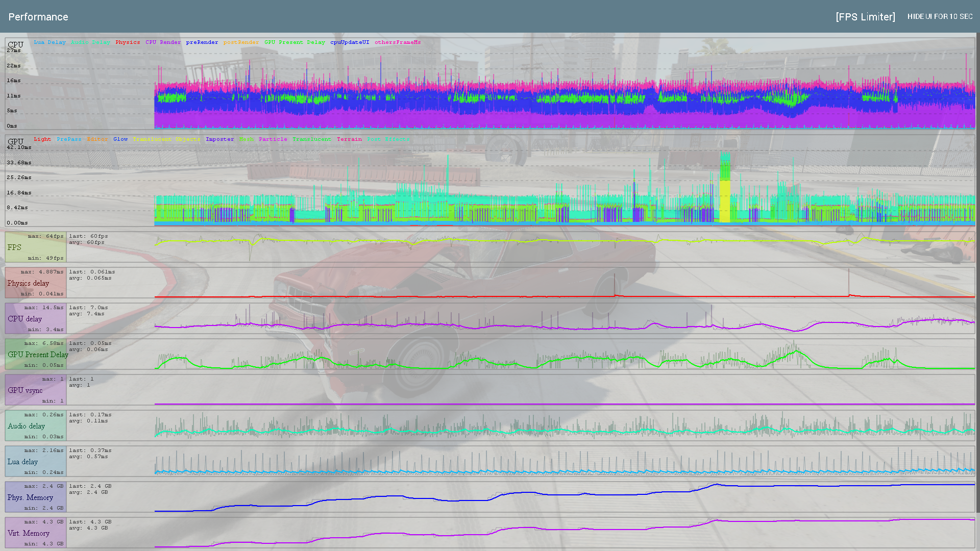
Task: Click Hide UI for 10 sec
Action: [940, 17]
